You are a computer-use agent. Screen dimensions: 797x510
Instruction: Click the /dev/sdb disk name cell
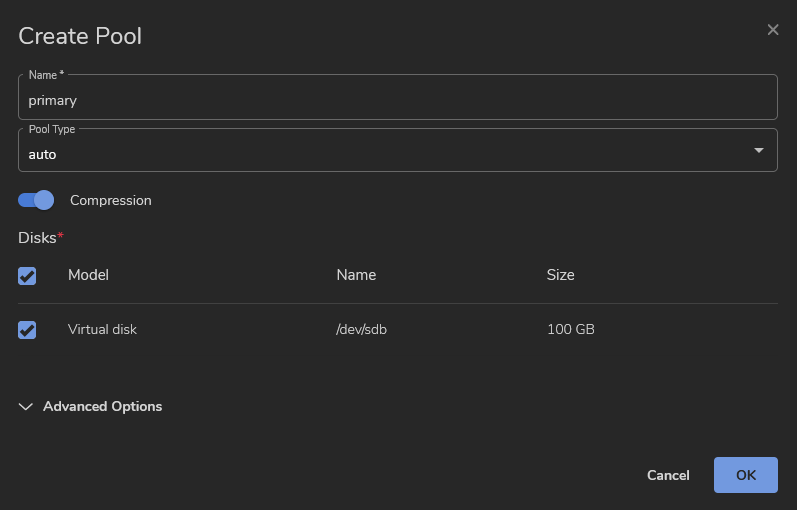tap(361, 329)
